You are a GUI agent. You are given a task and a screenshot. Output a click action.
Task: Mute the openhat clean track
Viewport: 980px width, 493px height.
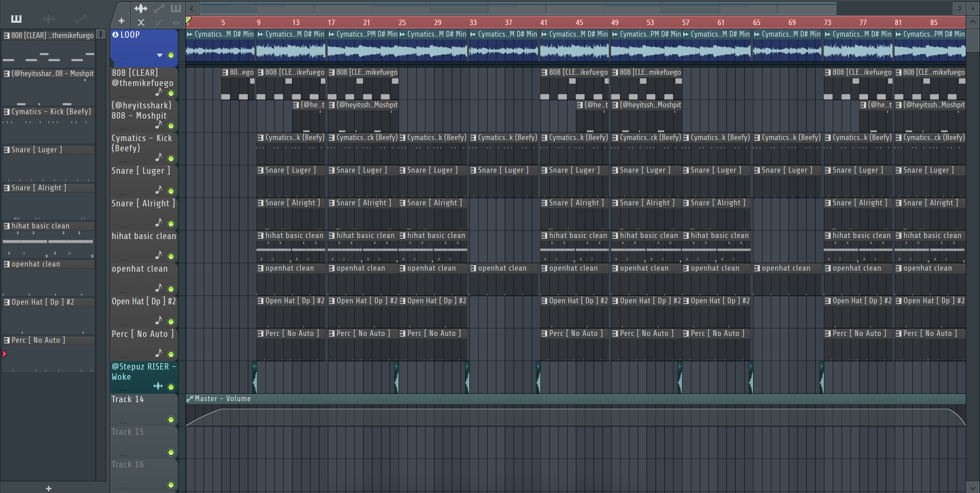point(171,289)
